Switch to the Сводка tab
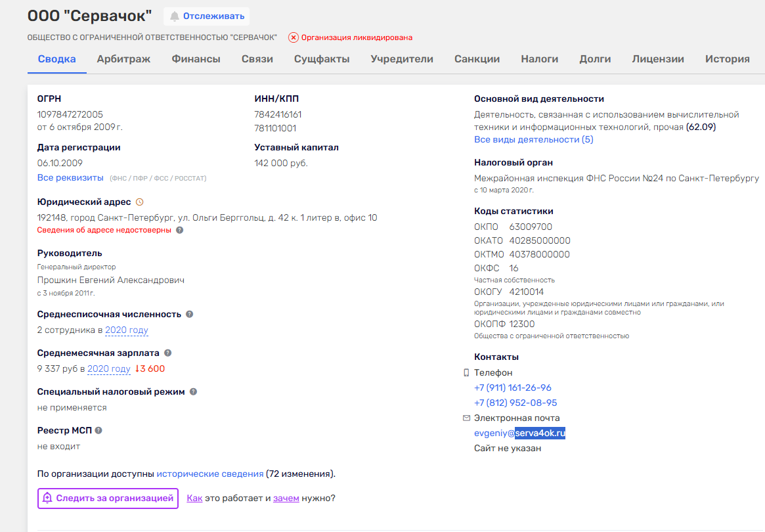765x532 pixels. [57, 59]
